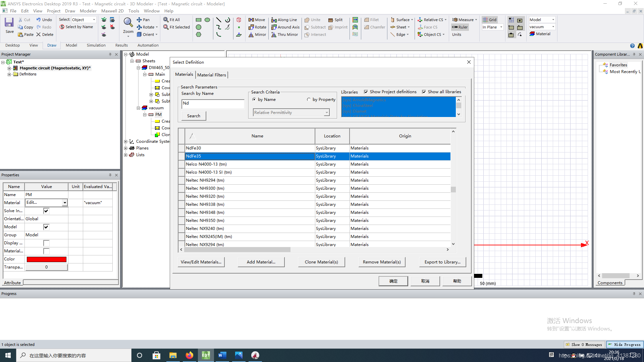This screenshot has width=644, height=362.
Task: Open the Select Object dropdown
Action: [x=94, y=20]
